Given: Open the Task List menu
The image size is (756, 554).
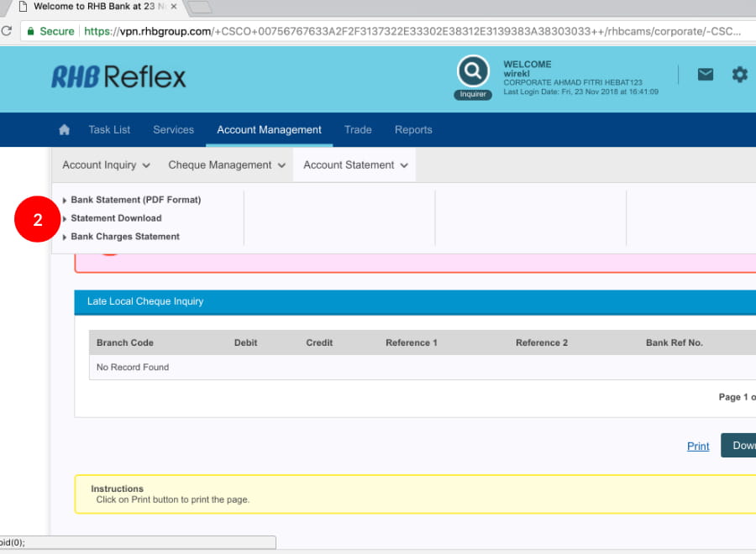Looking at the screenshot, I should point(109,130).
